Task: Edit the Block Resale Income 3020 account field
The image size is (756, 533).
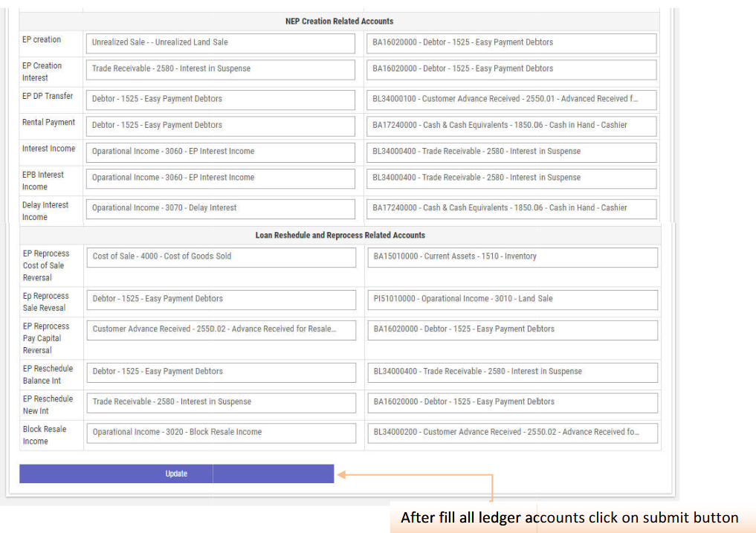Action: coord(220,433)
